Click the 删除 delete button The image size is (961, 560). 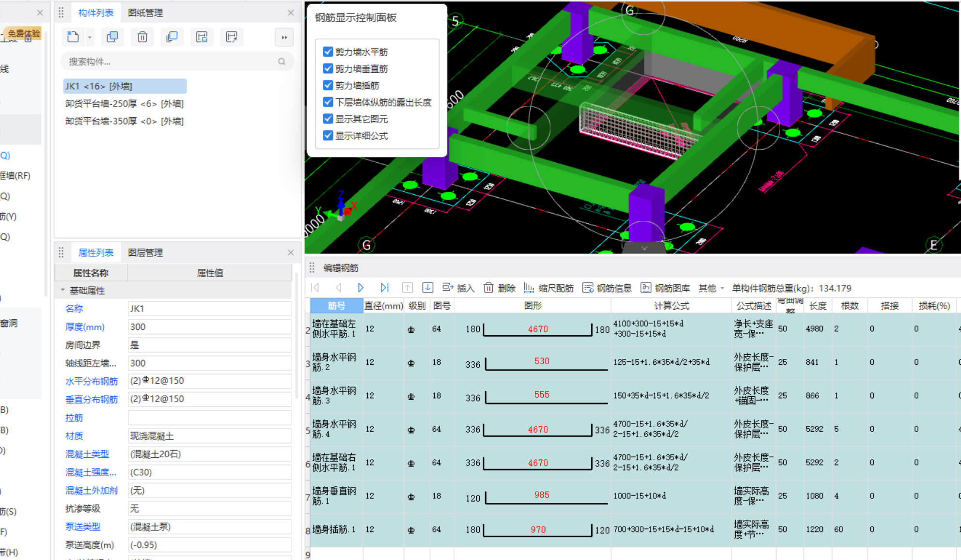pyautogui.click(x=500, y=288)
